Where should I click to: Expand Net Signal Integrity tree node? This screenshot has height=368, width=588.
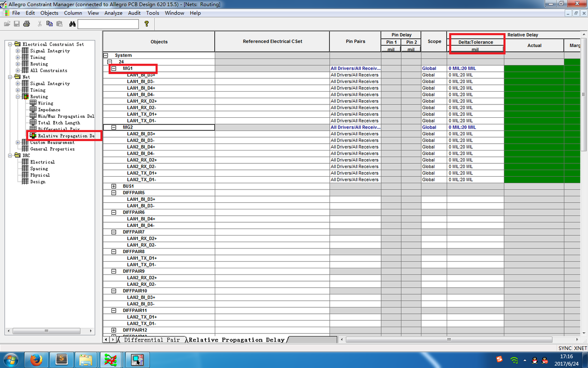[x=18, y=84]
